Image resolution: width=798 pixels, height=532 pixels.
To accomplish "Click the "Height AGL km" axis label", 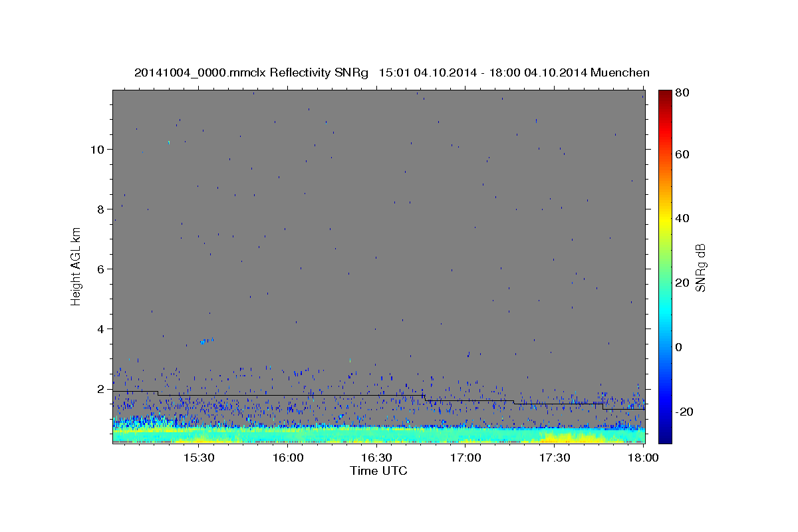I will [76, 266].
